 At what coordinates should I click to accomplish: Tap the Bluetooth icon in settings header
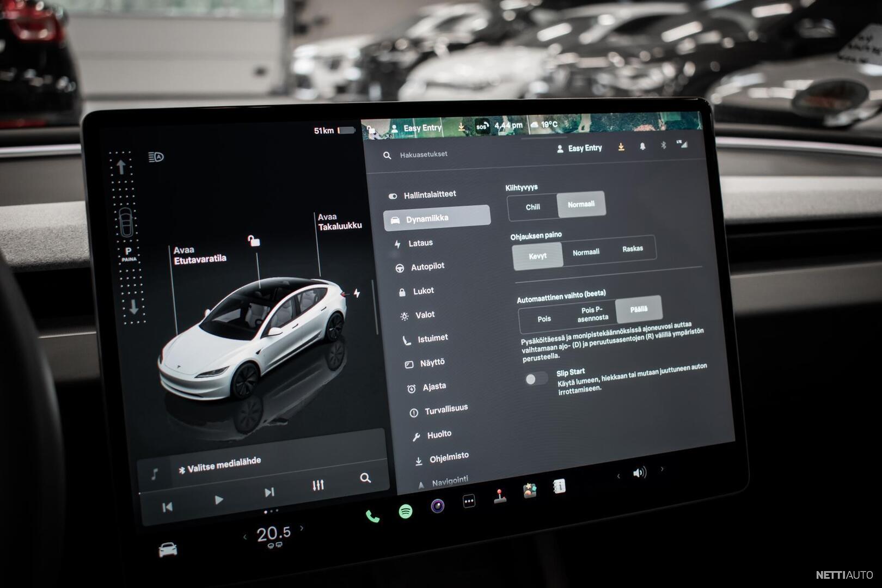pos(663,145)
